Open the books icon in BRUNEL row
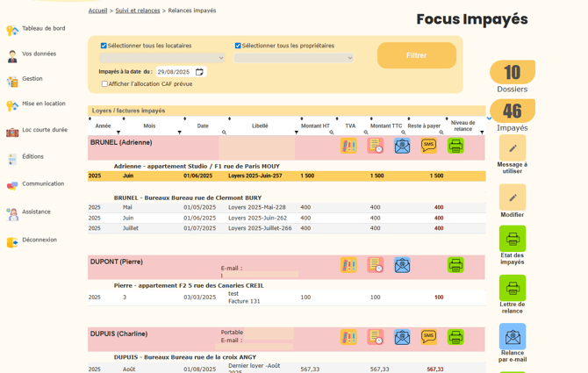The height and width of the screenshot is (373, 588). pos(348,146)
